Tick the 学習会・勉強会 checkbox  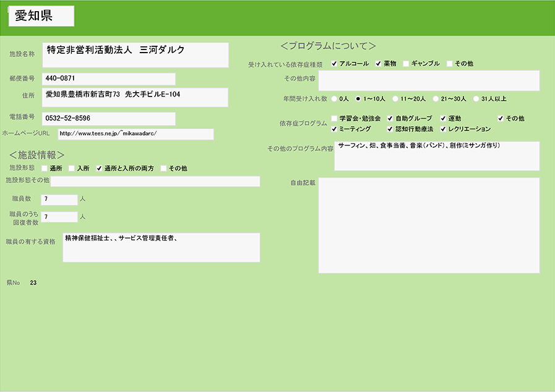pos(335,118)
